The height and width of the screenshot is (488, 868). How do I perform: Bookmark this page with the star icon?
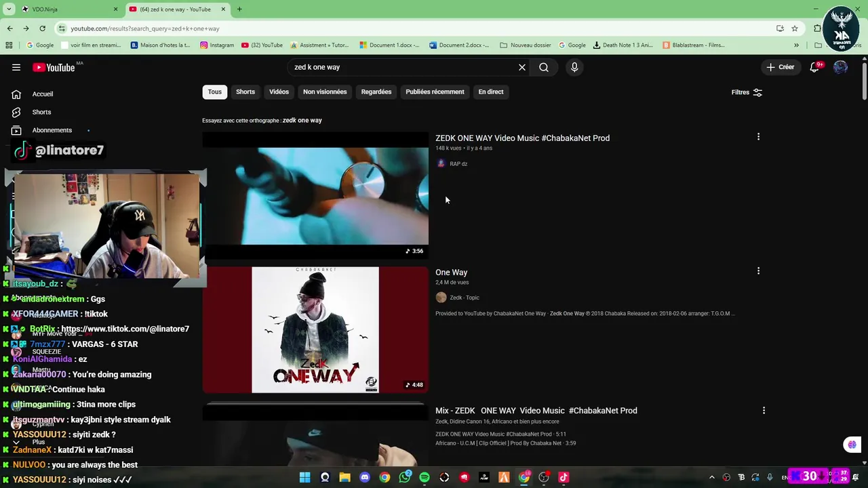pyautogui.click(x=795, y=28)
